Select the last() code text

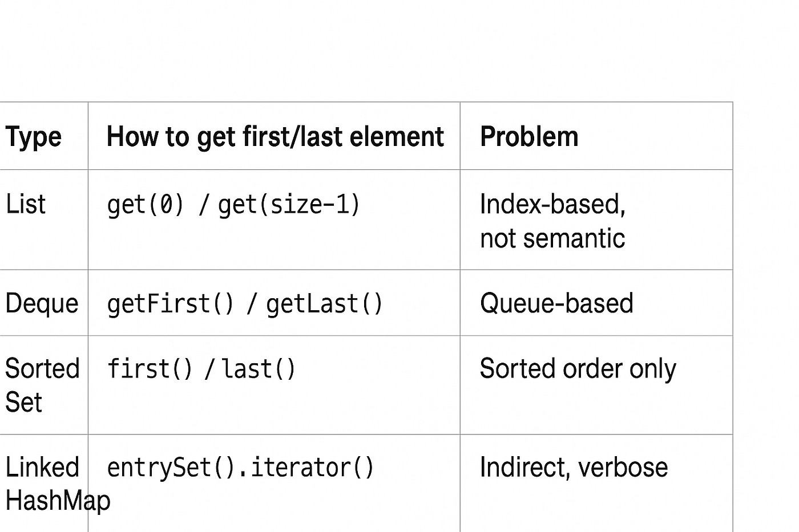point(258,369)
